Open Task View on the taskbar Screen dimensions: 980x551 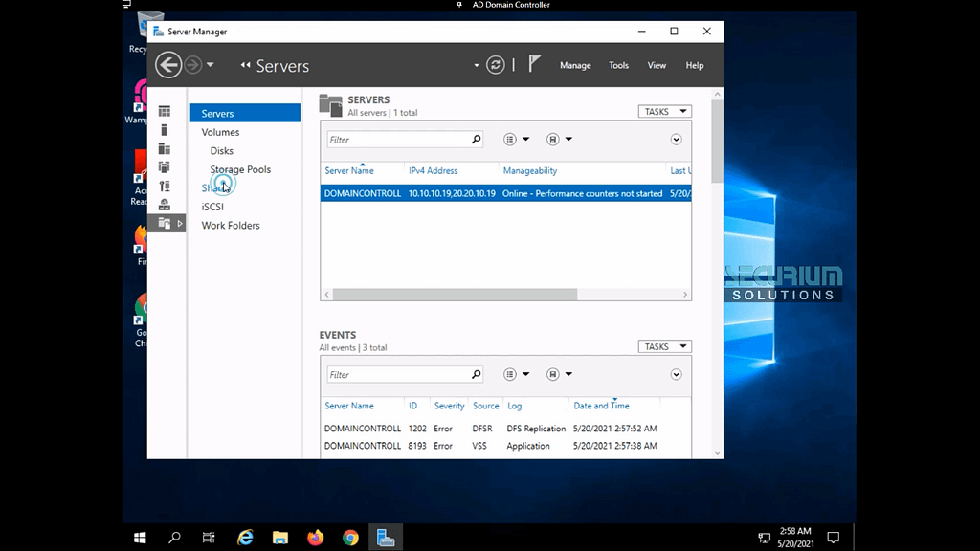pos(209,538)
